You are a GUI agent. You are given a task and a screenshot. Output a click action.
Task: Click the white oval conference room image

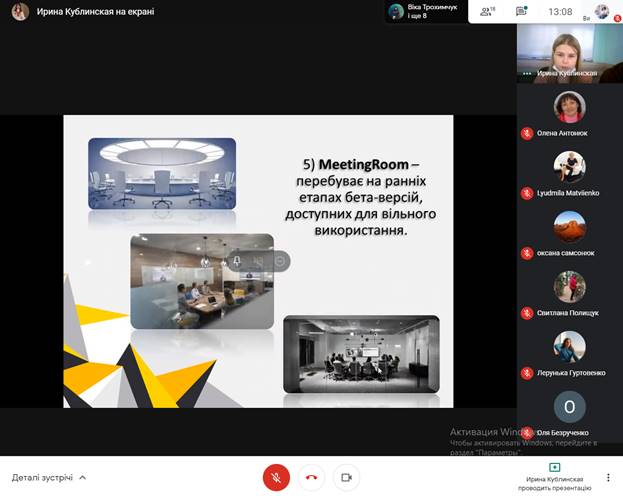(x=162, y=174)
